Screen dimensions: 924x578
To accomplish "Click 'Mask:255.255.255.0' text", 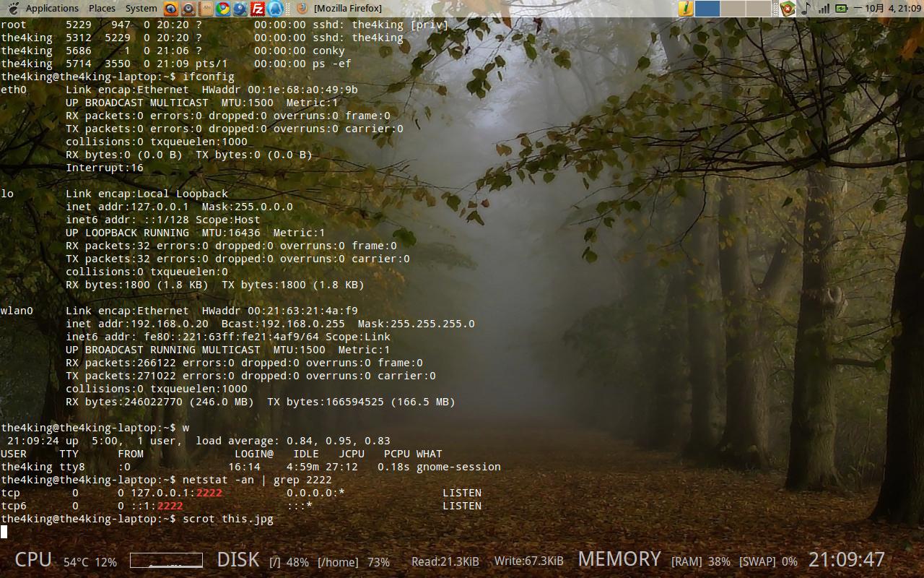I will (417, 324).
